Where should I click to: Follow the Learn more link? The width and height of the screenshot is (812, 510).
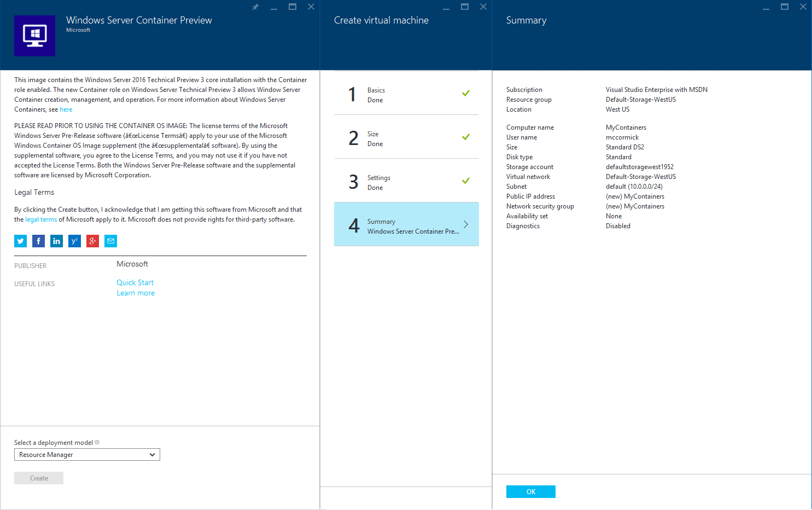click(136, 293)
